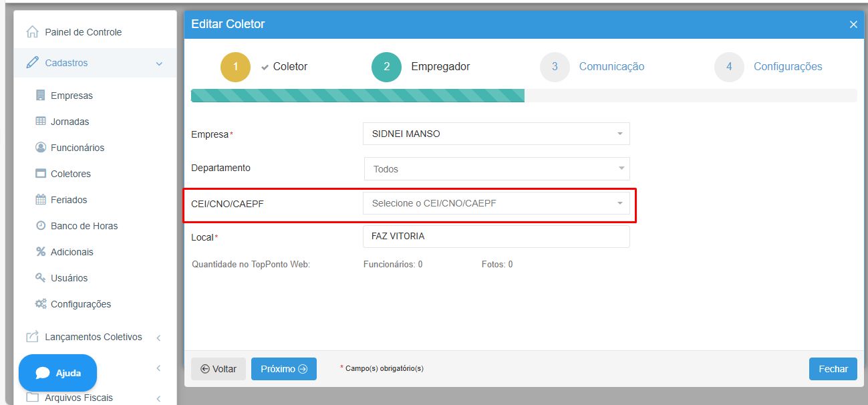
Task: Click the Usuários key icon
Action: (x=40, y=278)
